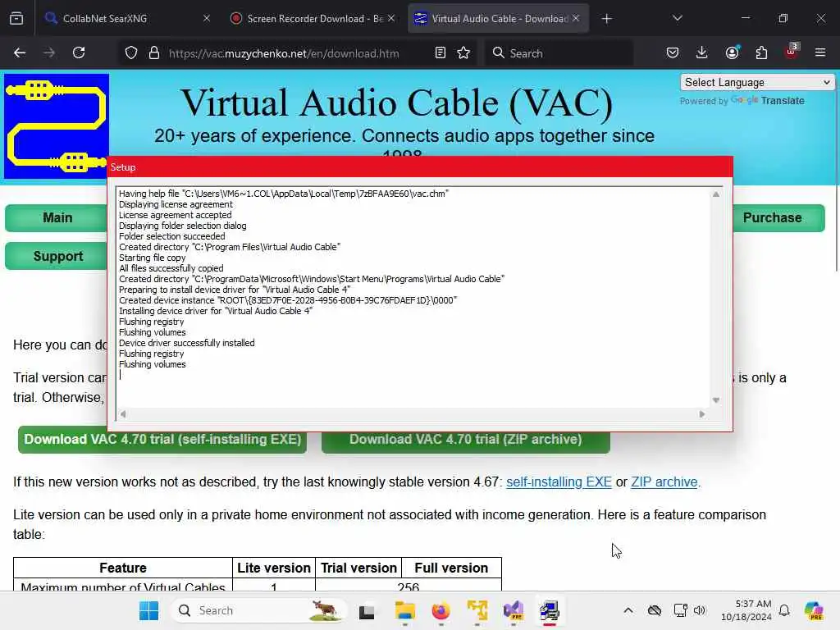Viewport: 840px width, 630px height.
Task: Open the clock showing 5:37 AM
Action: tap(746, 610)
